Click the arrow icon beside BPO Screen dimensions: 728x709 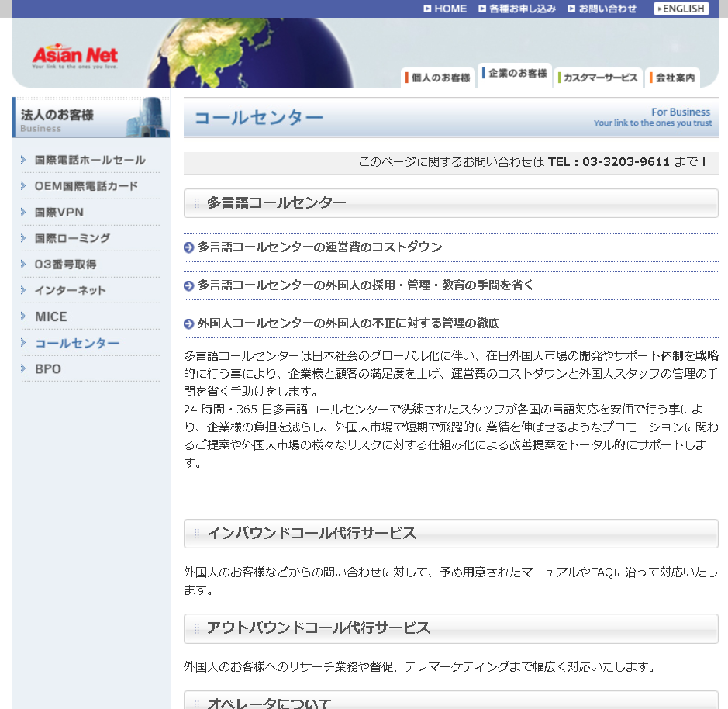[23, 368]
